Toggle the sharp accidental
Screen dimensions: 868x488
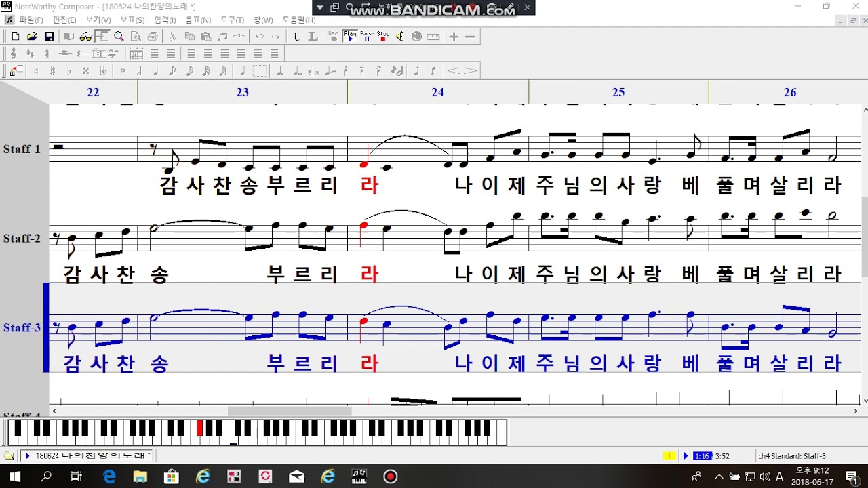coord(52,70)
